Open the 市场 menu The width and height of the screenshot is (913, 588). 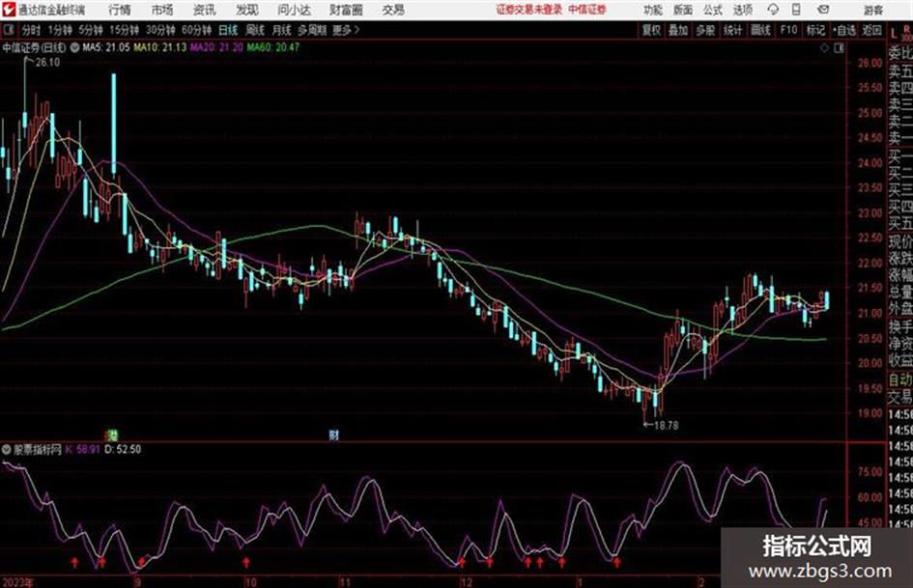[x=162, y=10]
